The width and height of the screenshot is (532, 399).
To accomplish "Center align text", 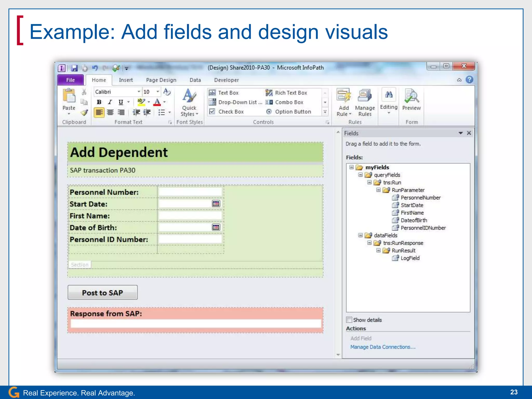I will pyautogui.click(x=110, y=112).
